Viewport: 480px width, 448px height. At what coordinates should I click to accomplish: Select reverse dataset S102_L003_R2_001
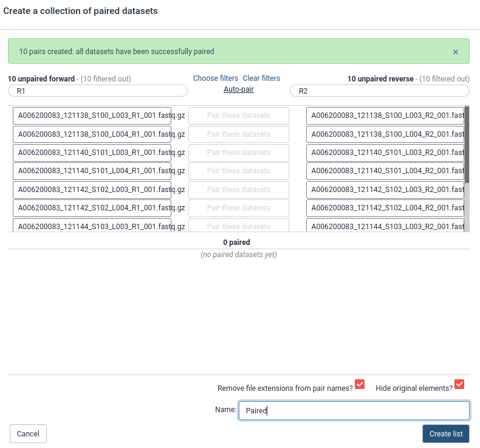click(x=385, y=189)
